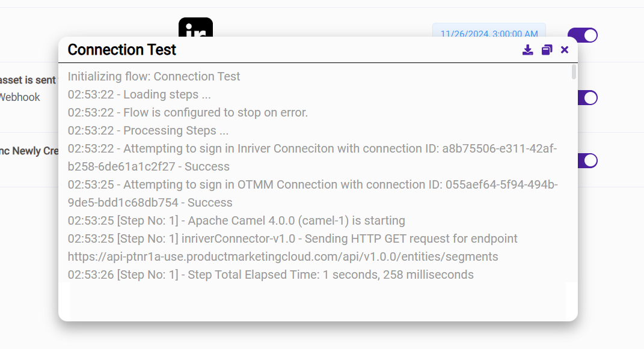Download the Connection Test log
The width and height of the screenshot is (644, 349).
527,50
